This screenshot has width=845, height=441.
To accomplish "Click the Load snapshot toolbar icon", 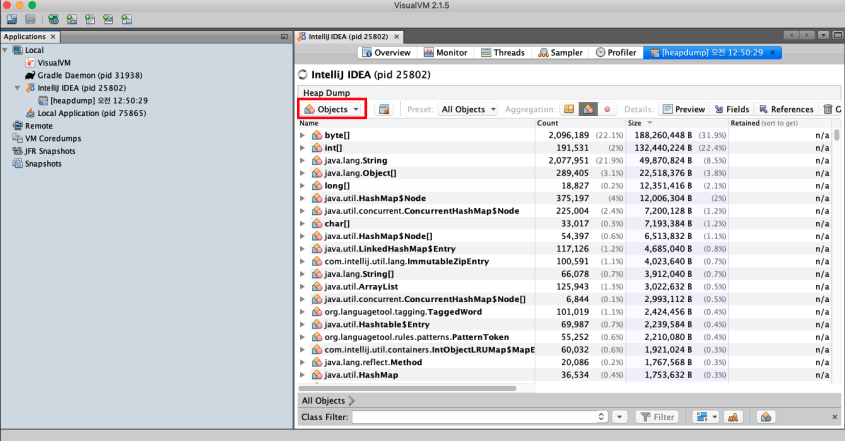I will tap(12, 19).
